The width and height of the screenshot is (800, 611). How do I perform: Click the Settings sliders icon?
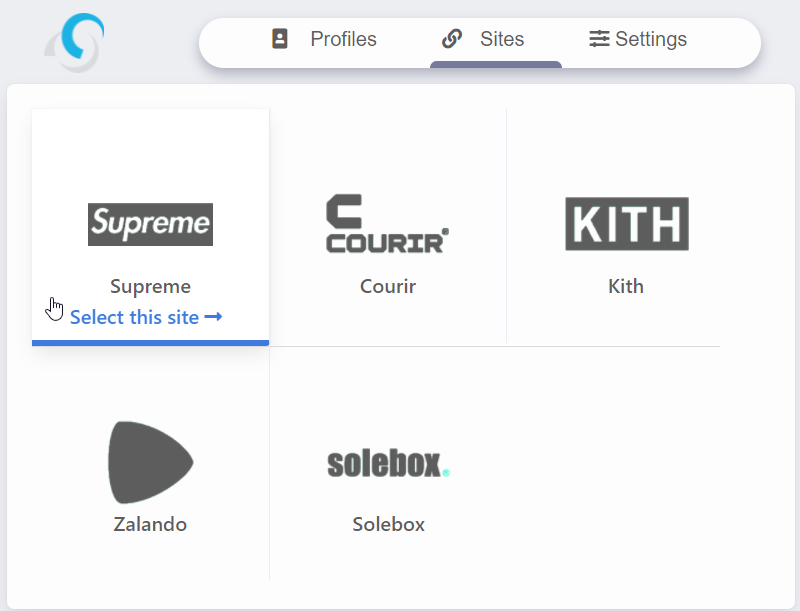pyautogui.click(x=599, y=39)
